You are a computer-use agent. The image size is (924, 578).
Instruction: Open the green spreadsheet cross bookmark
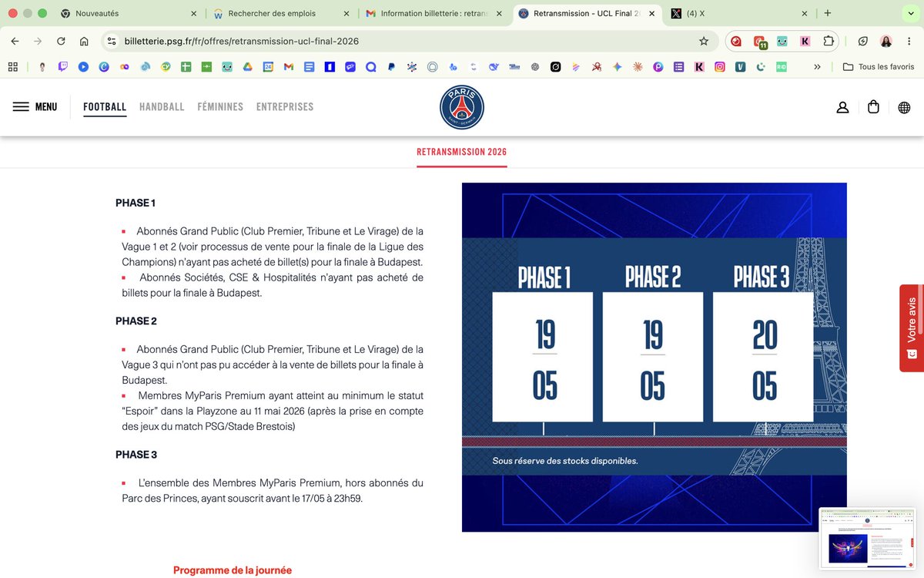click(186, 67)
